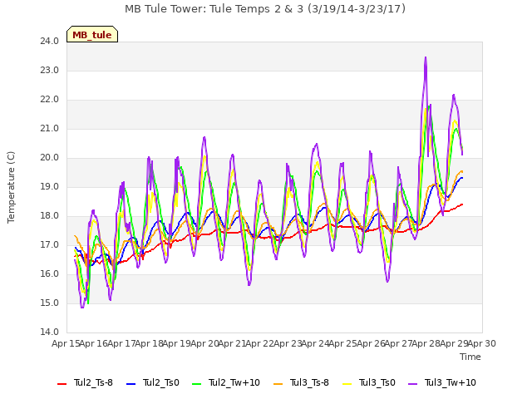Click the Tul3_Ts0 yellow legend swatch
This screenshot has width=532, height=399.
(347, 384)
